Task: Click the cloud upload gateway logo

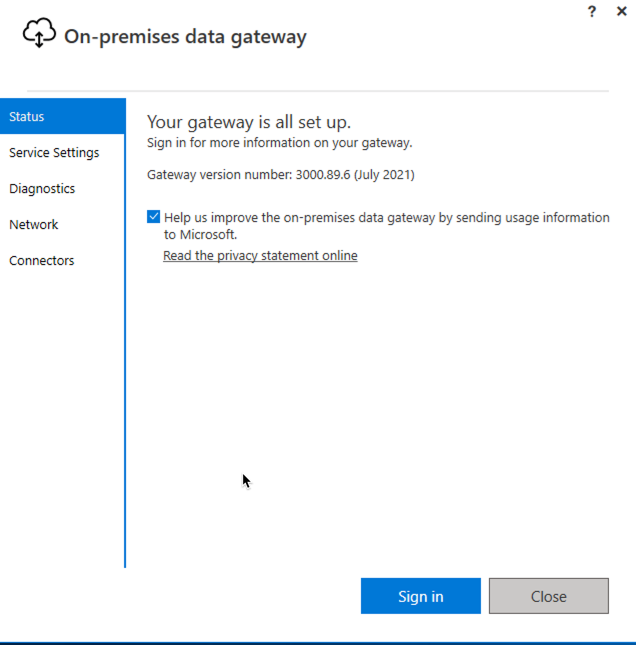Action: [x=39, y=32]
